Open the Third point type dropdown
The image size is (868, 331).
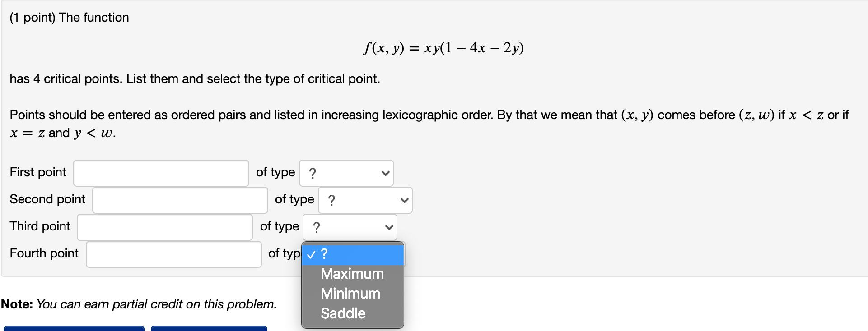349,227
